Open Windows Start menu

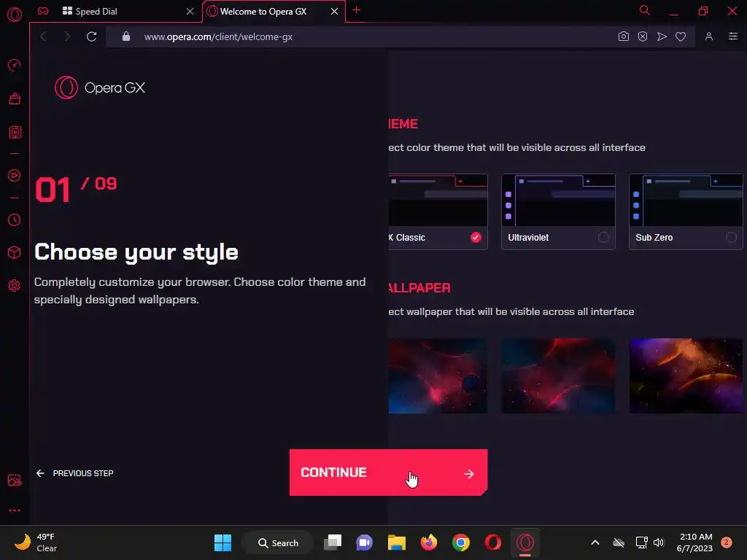tap(222, 542)
